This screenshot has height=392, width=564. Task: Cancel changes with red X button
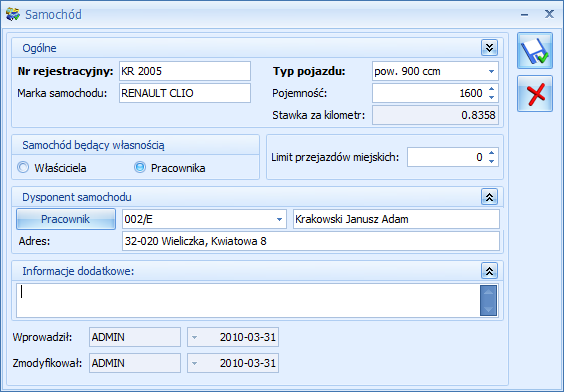click(535, 94)
